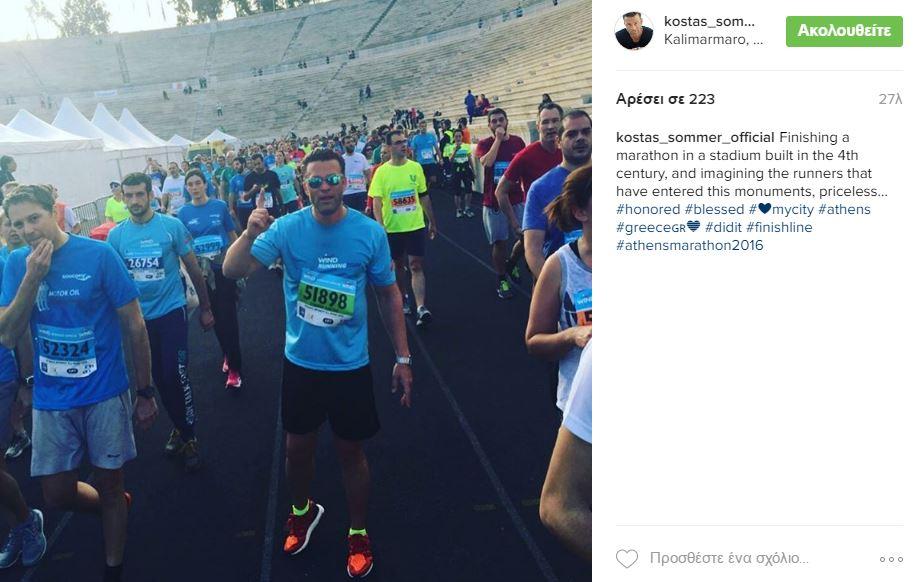Open the #athensmarathon2016 hashtag
918x582 pixels.
[x=690, y=246]
